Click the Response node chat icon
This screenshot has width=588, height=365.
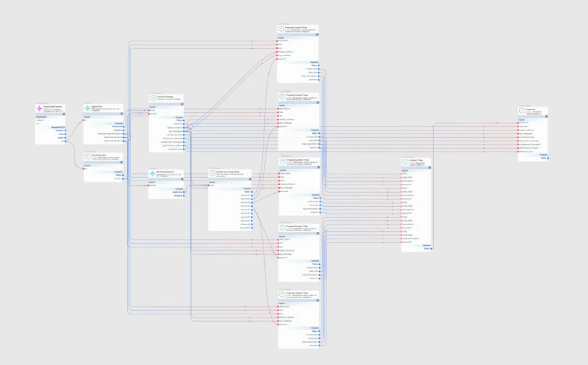[522, 111]
